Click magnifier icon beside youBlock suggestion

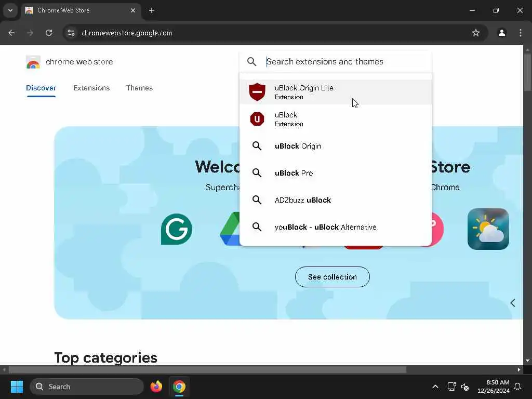pos(257,227)
